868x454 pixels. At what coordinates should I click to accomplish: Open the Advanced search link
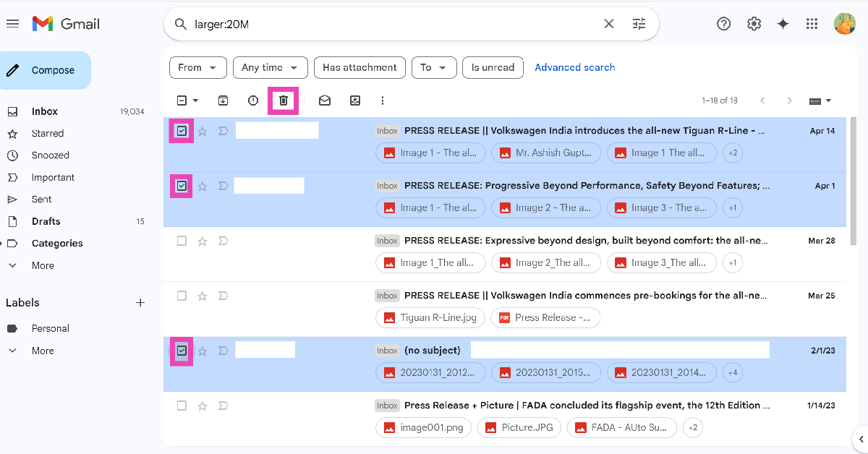574,67
